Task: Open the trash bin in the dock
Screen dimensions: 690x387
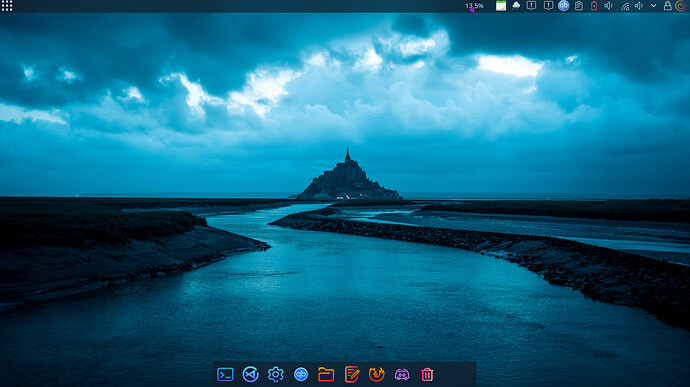Action: pyautogui.click(x=427, y=375)
